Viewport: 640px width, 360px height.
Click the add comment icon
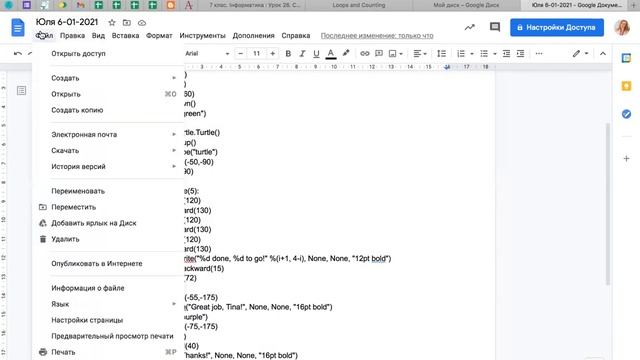click(379, 53)
